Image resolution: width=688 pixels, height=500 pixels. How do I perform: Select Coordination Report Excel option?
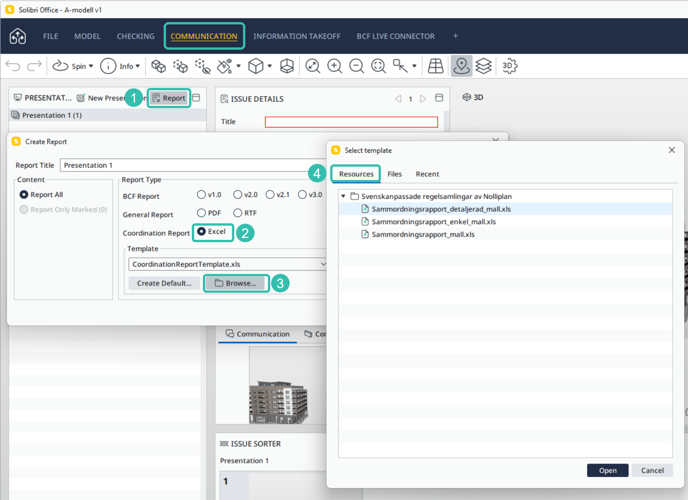(x=201, y=231)
